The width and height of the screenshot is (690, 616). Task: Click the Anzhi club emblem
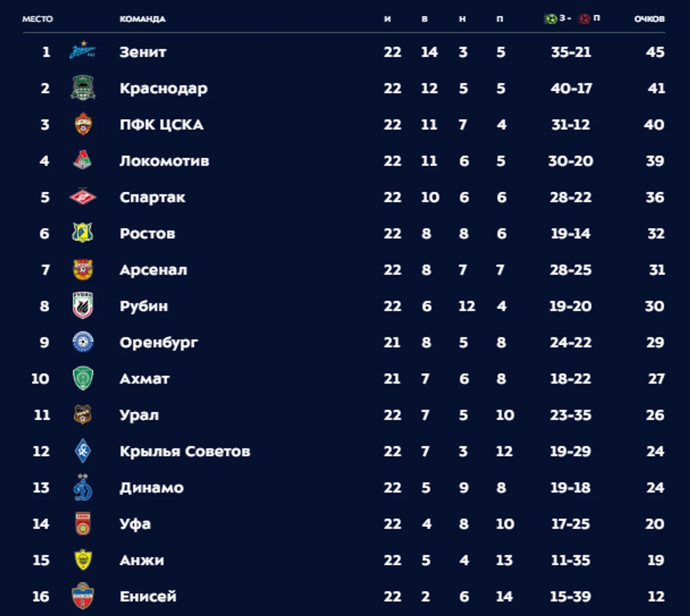(x=83, y=559)
